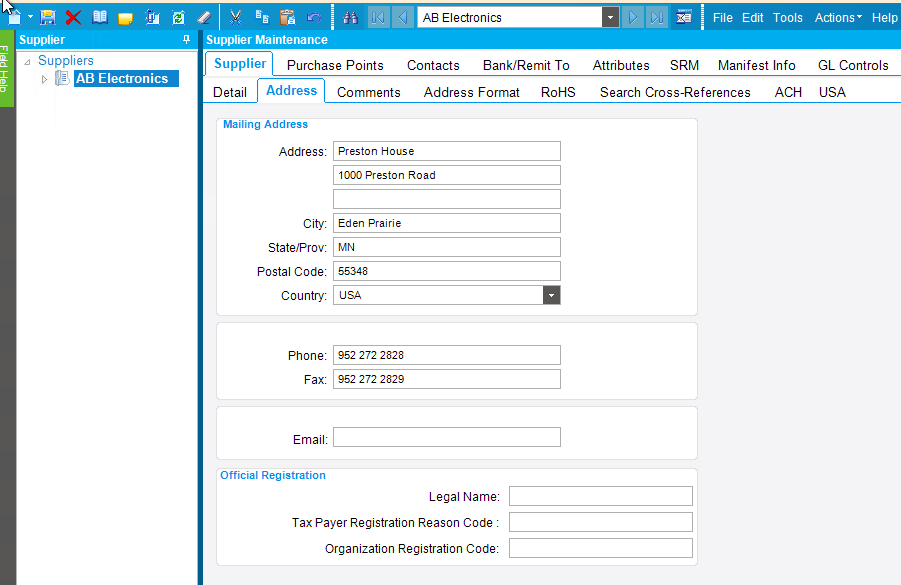901x585 pixels.
Task: Open the Edit menu
Action: (752, 17)
